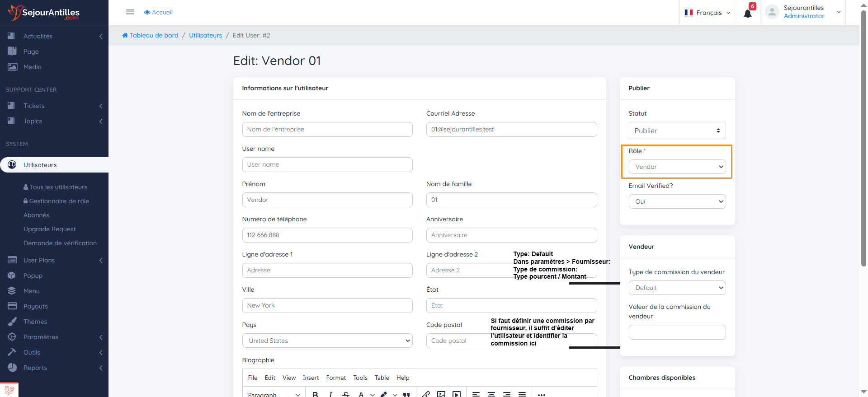This screenshot has width=868, height=397.
Task: Expand the Français language selector
Action: pos(708,13)
